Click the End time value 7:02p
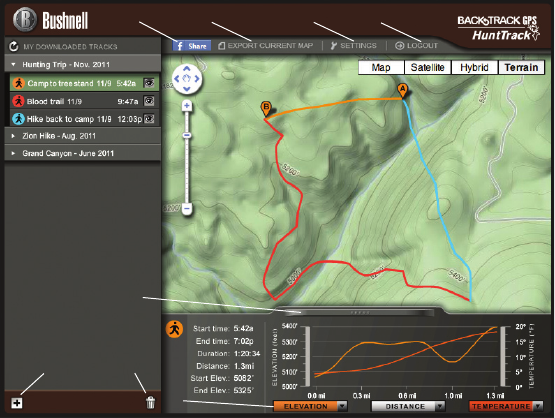555x418 pixels. pos(243,341)
